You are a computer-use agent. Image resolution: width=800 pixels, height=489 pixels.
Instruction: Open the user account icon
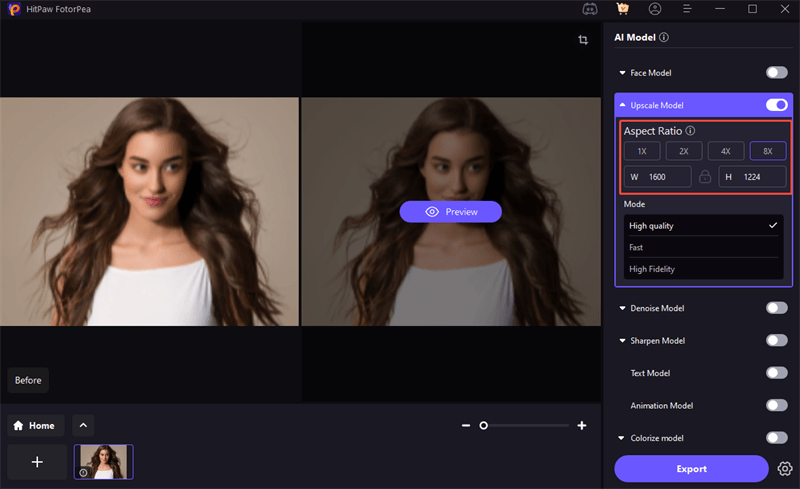coord(654,9)
